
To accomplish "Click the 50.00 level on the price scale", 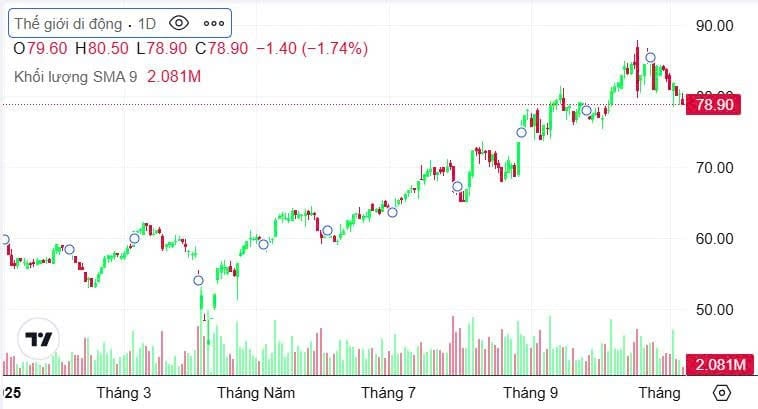I will coord(715,309).
